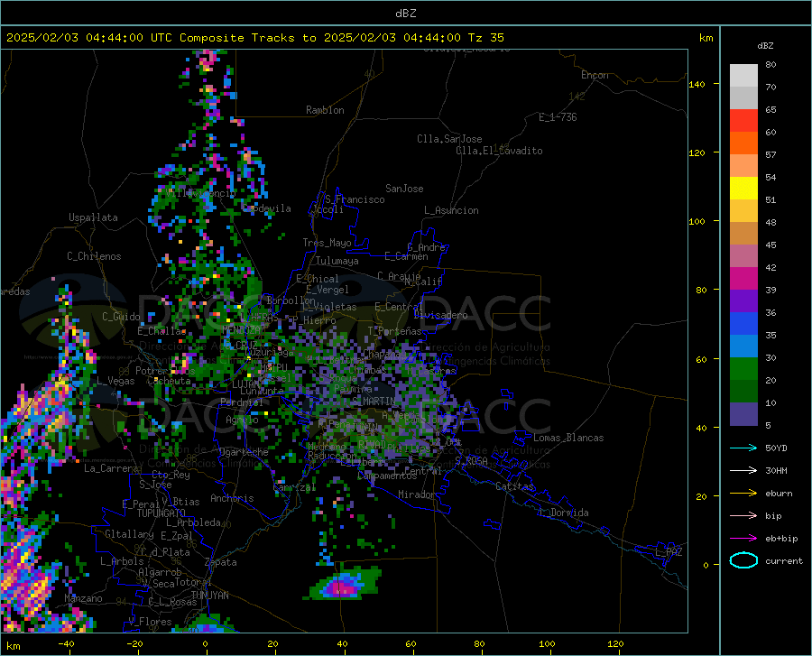Click the Ramblon place label
Screen dimensions: 812x656
(x=325, y=110)
